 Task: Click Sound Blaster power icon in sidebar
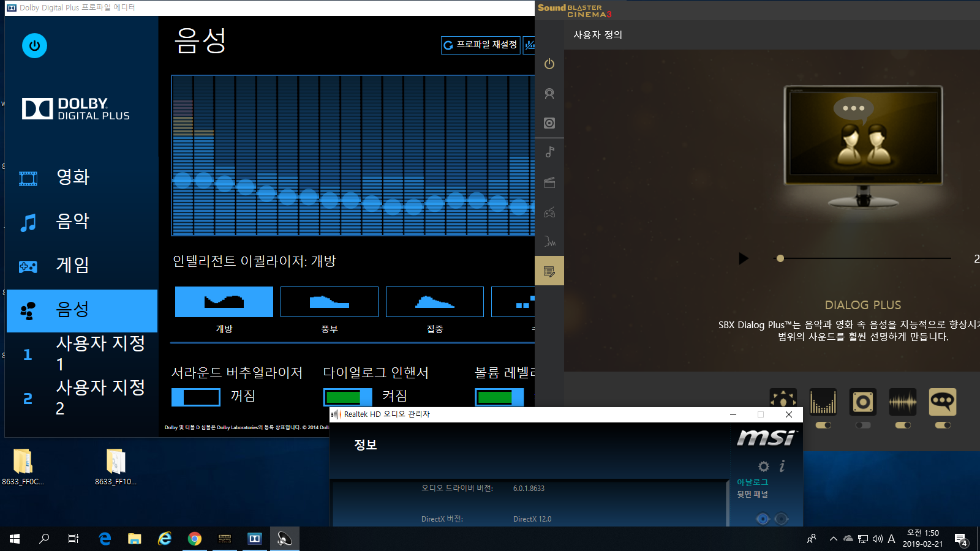point(549,64)
